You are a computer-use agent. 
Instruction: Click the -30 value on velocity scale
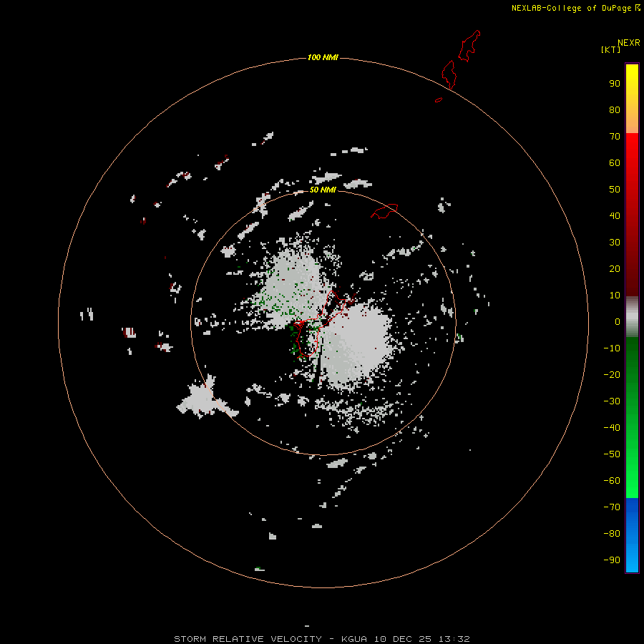[x=612, y=401]
